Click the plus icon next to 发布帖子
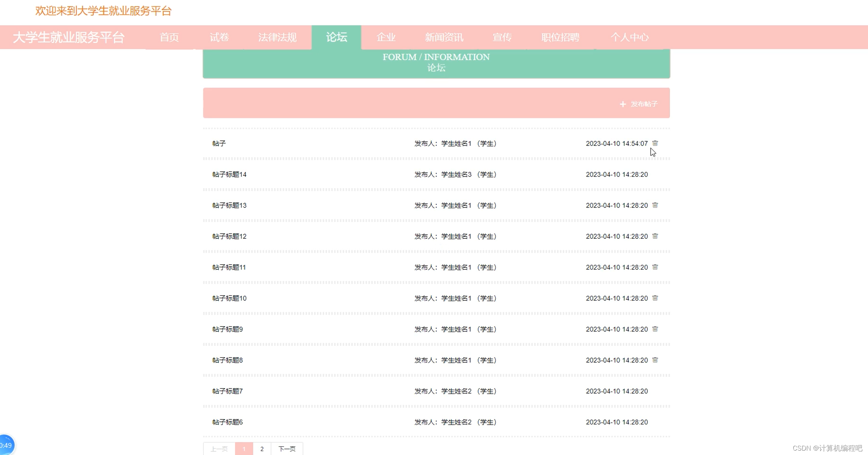Image resolution: width=868 pixels, height=455 pixels. [623, 104]
